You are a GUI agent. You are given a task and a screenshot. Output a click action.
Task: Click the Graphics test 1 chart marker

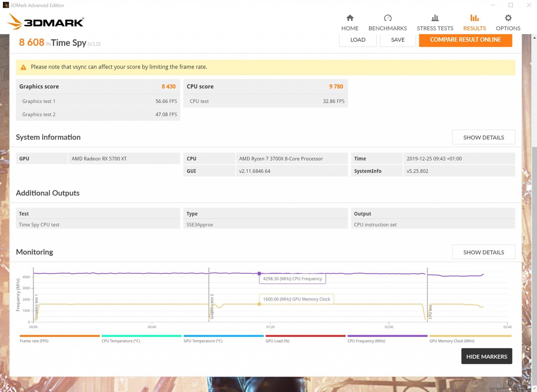point(36,307)
